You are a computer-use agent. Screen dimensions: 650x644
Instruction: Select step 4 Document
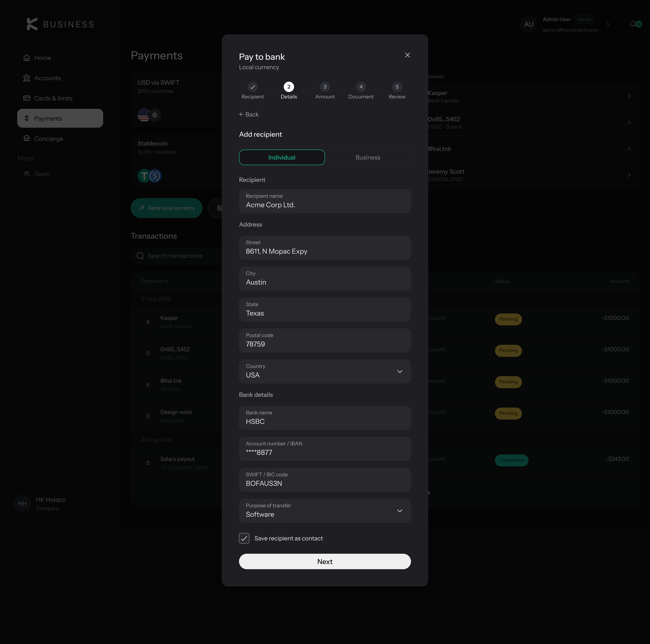(x=361, y=91)
